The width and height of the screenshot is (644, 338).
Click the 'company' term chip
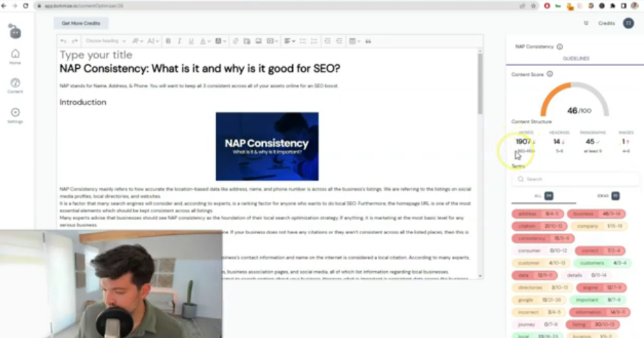[x=599, y=226]
